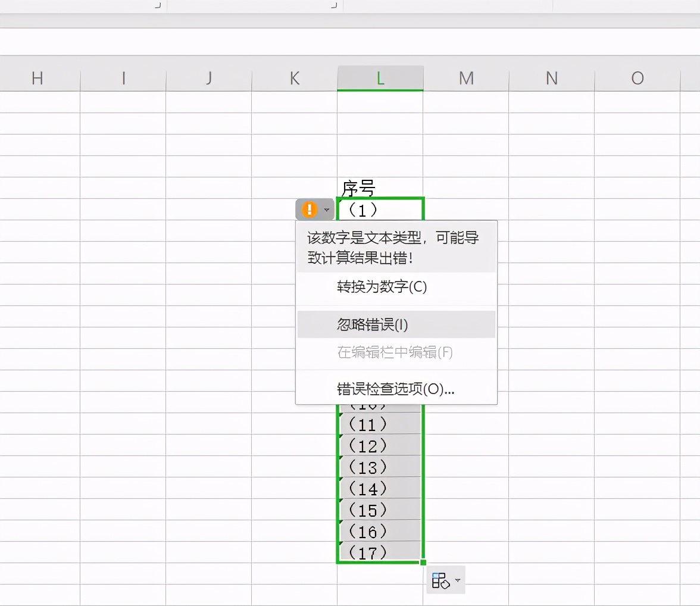Click the orange error warning icon

tap(310, 210)
